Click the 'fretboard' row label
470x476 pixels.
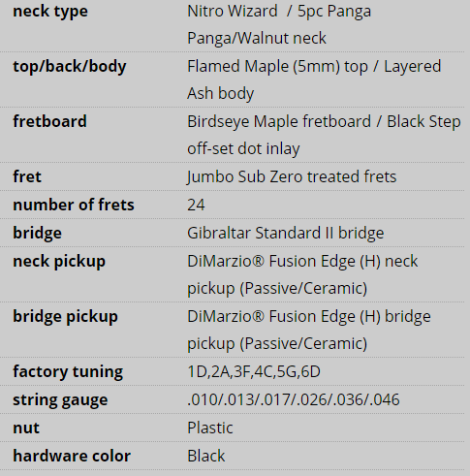pos(49,121)
